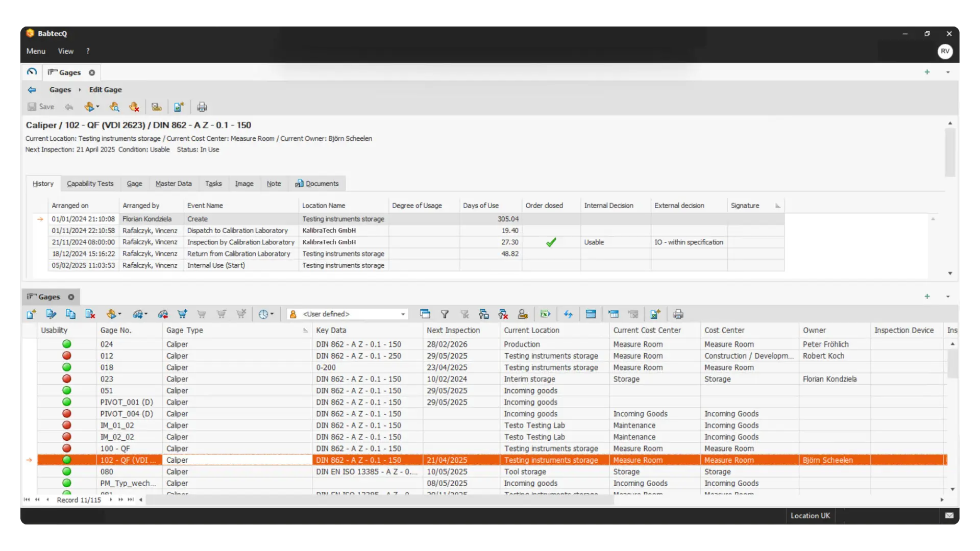Click the hand with red X icon

point(134,107)
